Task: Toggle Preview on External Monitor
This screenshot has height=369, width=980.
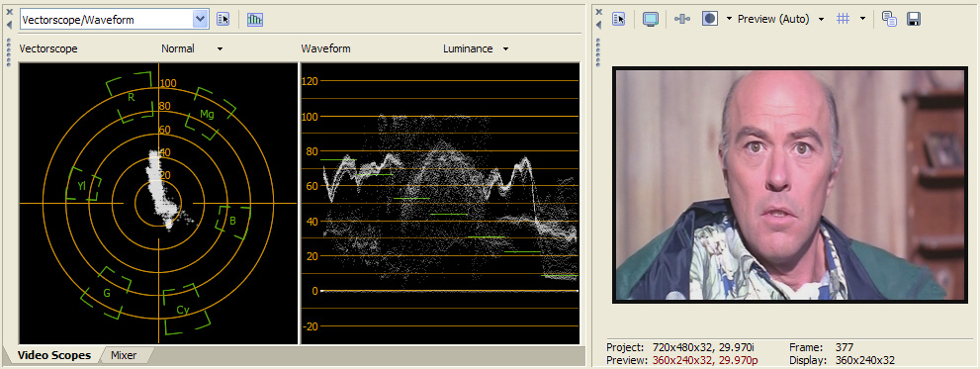Action: (x=651, y=20)
